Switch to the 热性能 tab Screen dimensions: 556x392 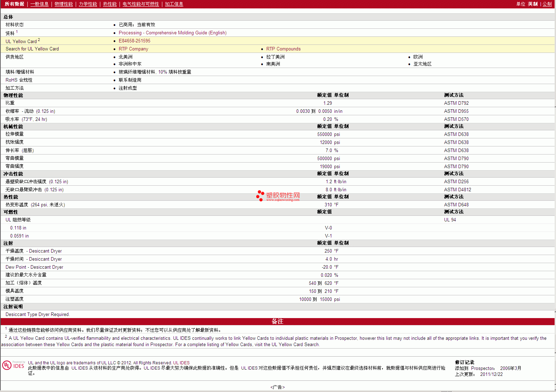tap(110, 4)
